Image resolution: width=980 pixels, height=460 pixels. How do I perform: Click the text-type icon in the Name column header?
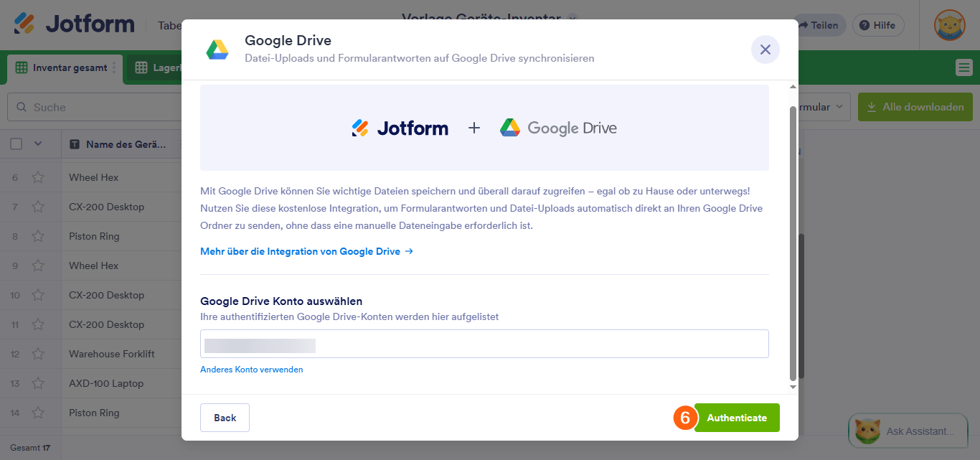coord(76,144)
